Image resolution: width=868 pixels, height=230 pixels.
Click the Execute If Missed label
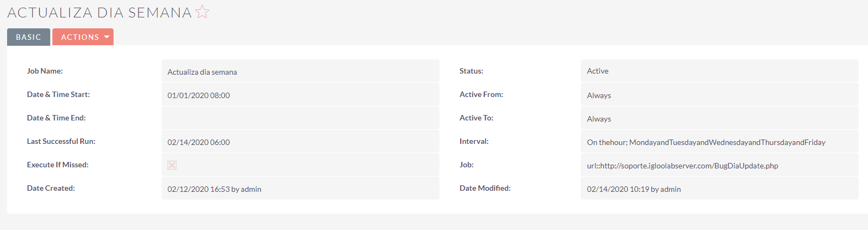click(58, 165)
